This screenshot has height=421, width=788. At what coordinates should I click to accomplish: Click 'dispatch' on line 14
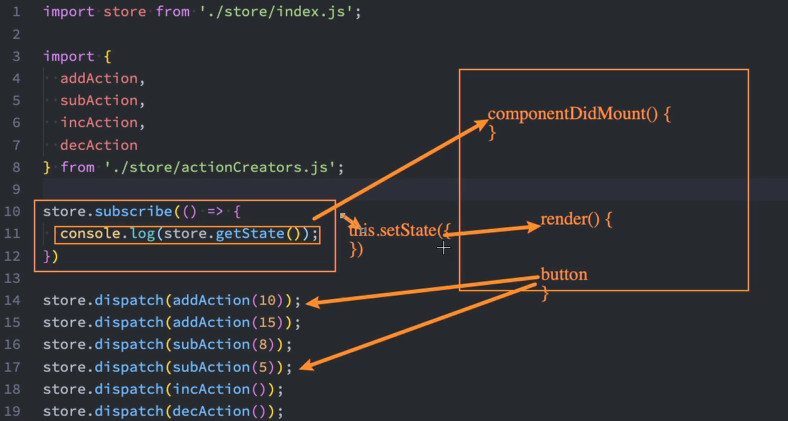tap(129, 300)
